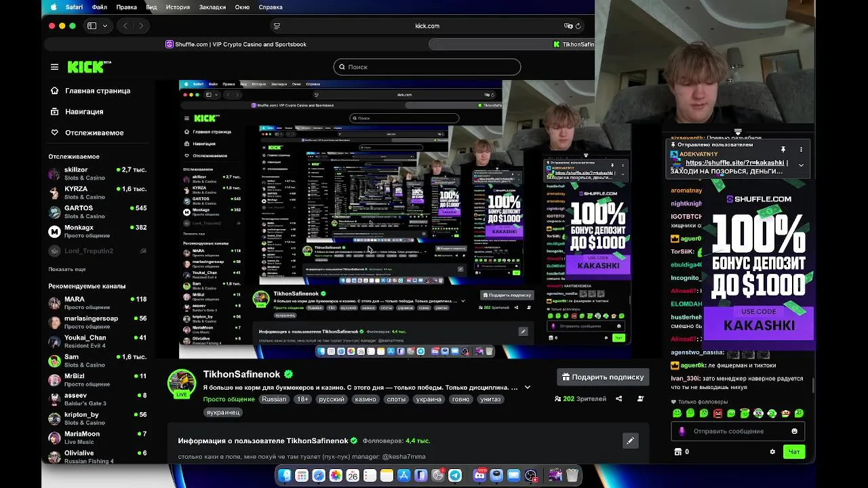Image resolution: width=868 pixels, height=488 pixels.
Task: Open the Kick hamburger sidebar menu
Action: pos(54,67)
